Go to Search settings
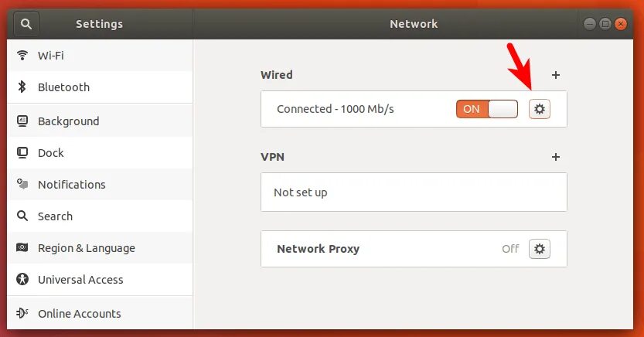 55,216
